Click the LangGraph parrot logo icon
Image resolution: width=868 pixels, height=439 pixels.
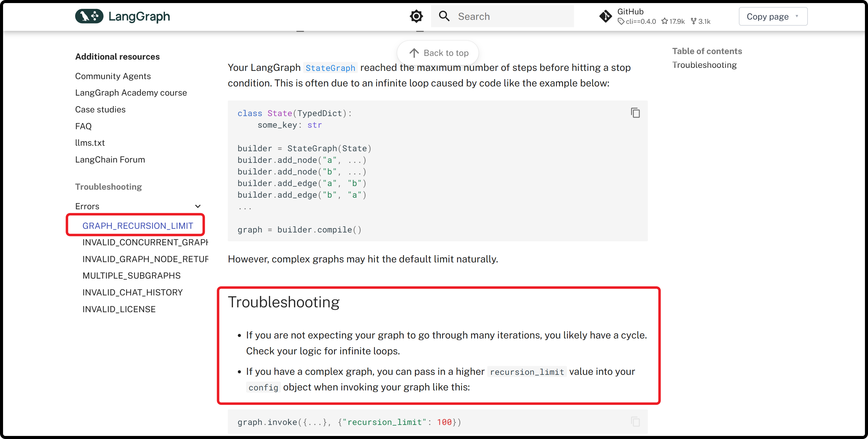[x=89, y=16]
